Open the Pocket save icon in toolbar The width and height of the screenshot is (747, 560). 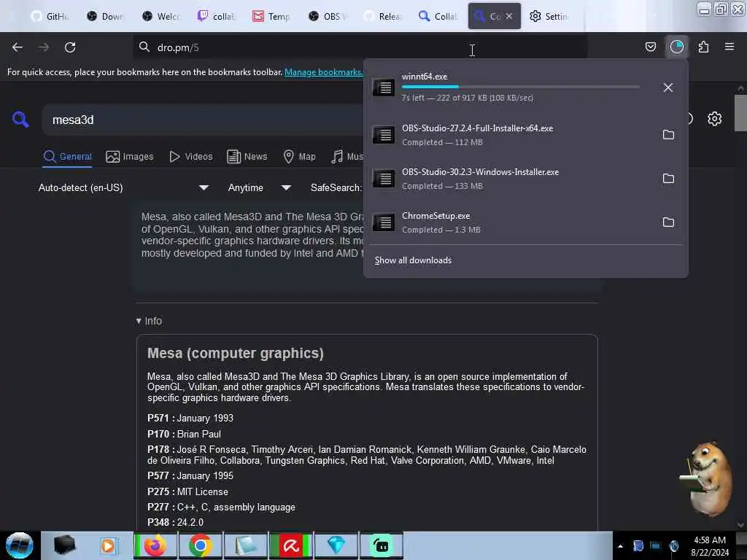[x=650, y=47]
